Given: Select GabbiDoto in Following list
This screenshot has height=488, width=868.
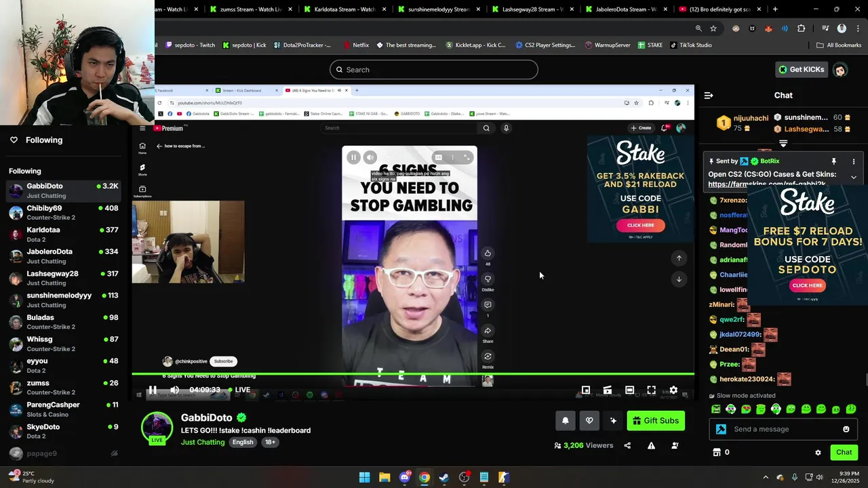Looking at the screenshot, I should pos(64,190).
